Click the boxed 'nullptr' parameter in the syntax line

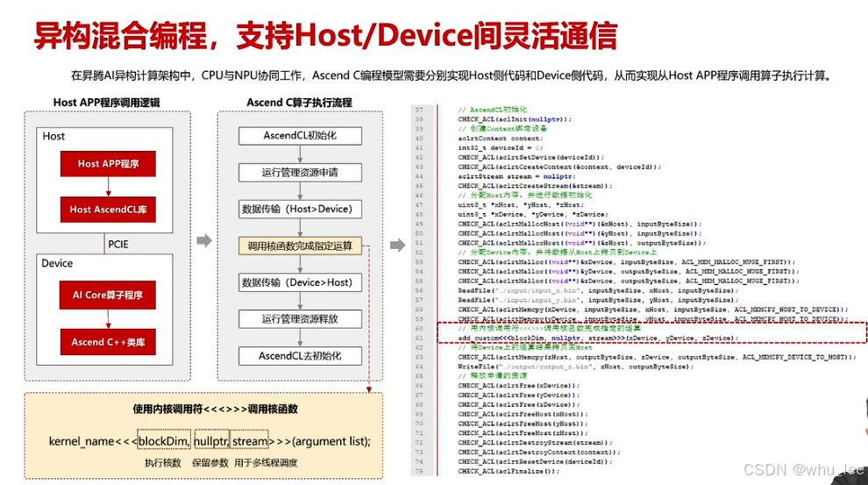click(211, 440)
